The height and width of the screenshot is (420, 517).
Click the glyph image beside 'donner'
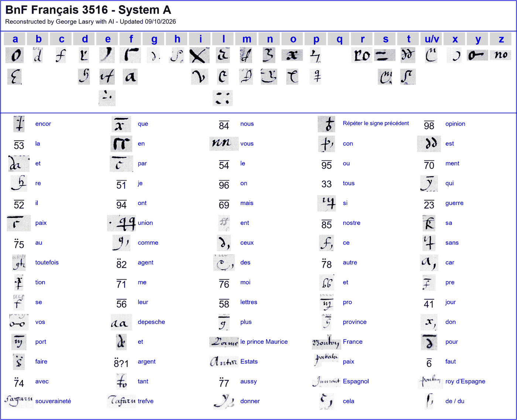click(x=224, y=402)
